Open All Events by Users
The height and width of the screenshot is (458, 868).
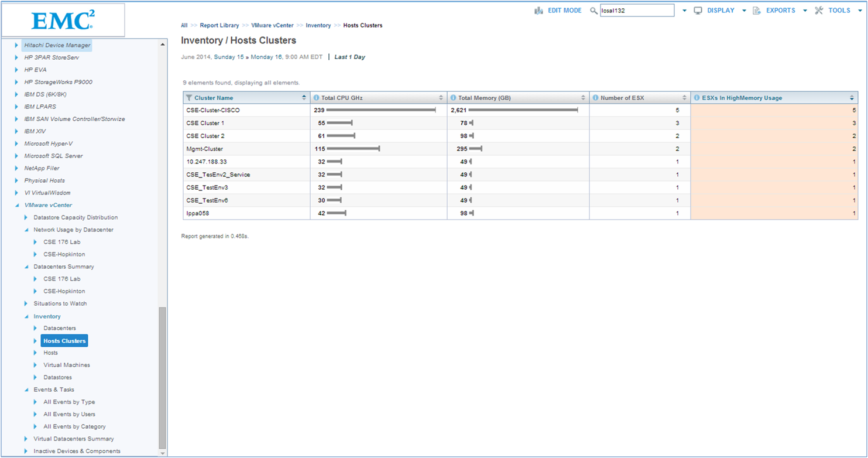click(x=69, y=414)
